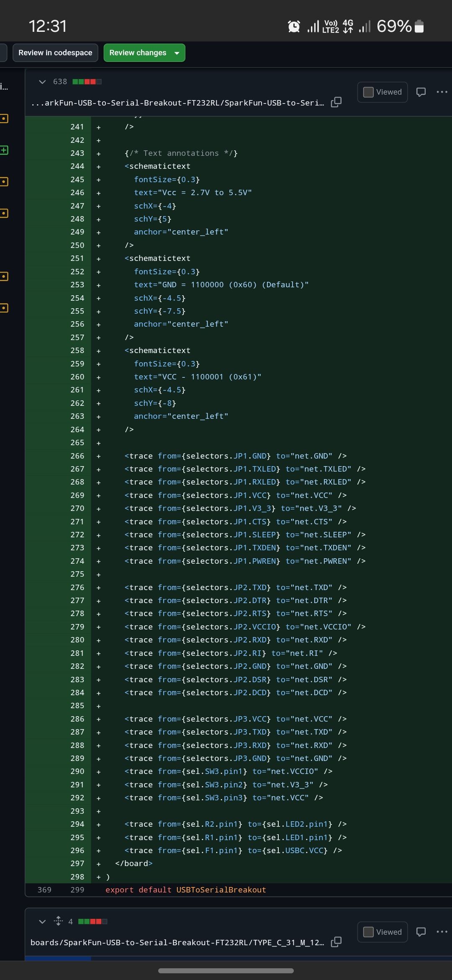Click the Review in codespace button

point(55,53)
